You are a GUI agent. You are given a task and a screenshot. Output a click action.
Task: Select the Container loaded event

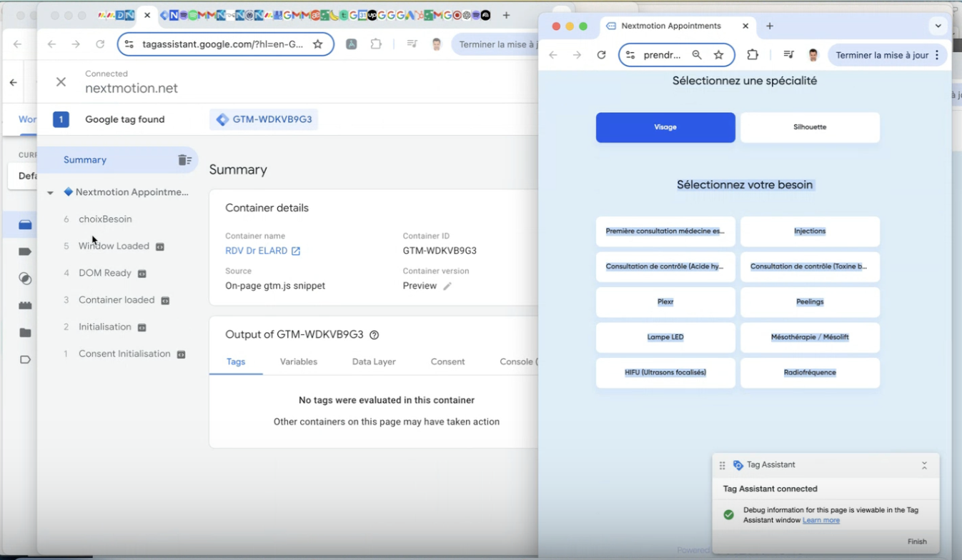116,300
